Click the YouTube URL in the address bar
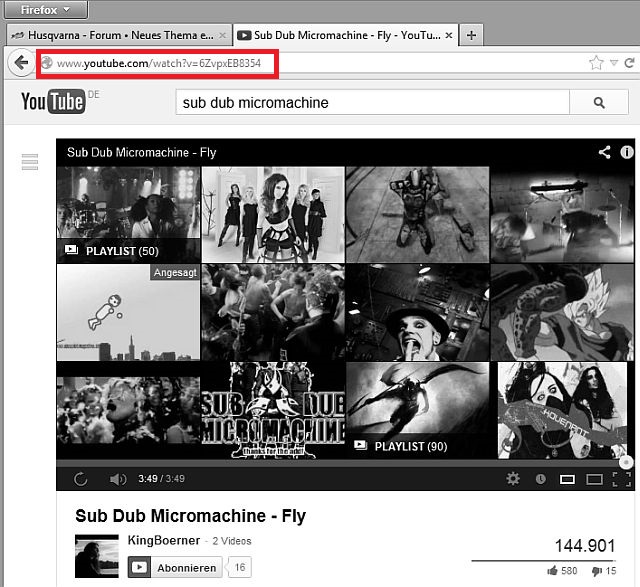The width and height of the screenshot is (640, 587). click(159, 63)
